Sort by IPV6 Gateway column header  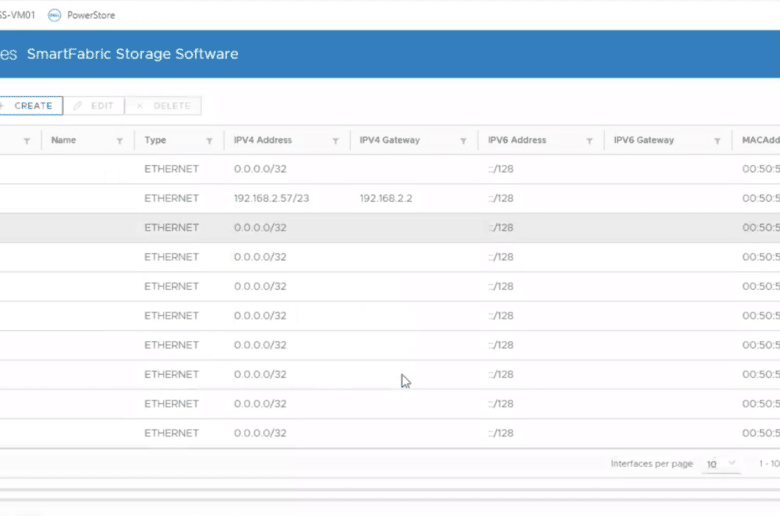pyautogui.click(x=644, y=140)
